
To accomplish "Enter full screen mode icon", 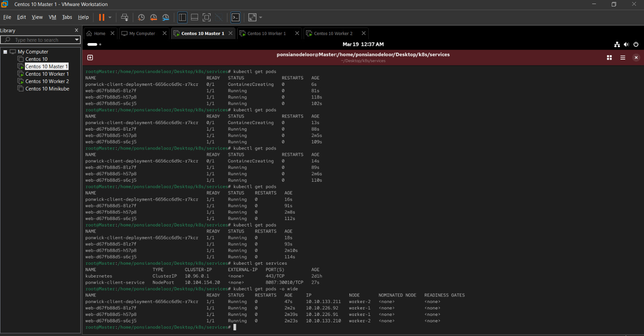I will (x=206, y=17).
